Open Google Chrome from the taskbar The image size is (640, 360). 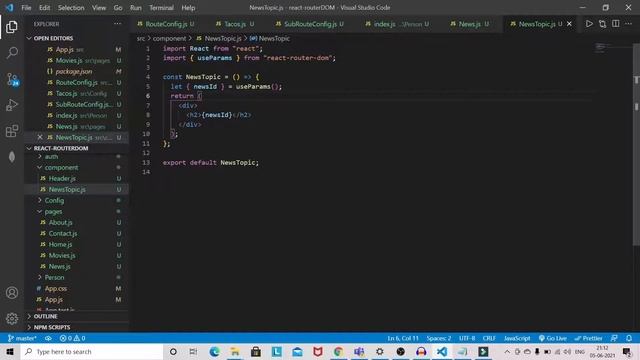(338, 351)
